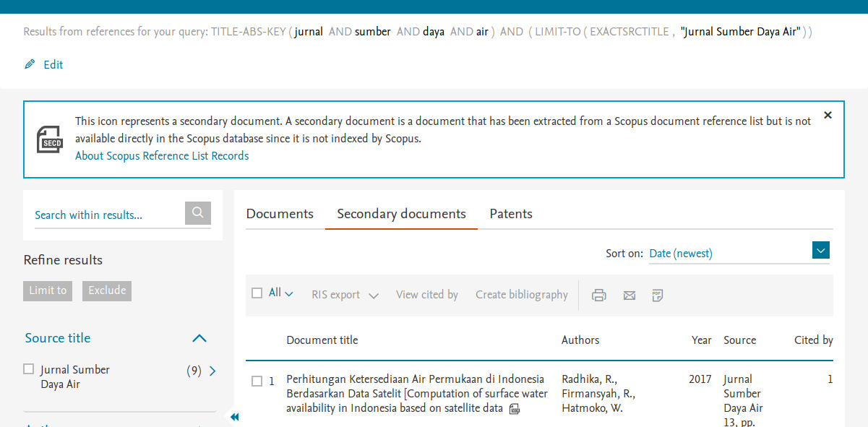Collapse the refine results sidebar with double arrows

[234, 417]
